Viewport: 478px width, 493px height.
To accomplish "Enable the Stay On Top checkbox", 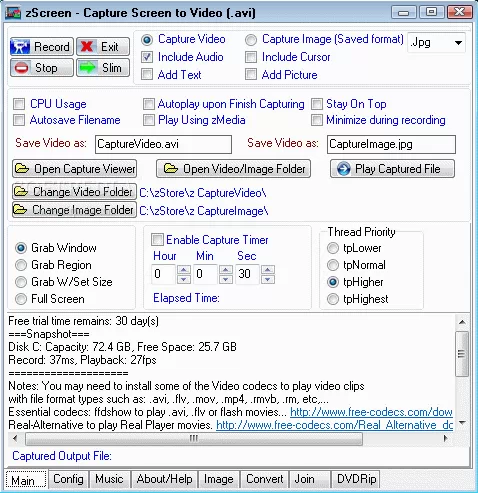I will coord(317,104).
